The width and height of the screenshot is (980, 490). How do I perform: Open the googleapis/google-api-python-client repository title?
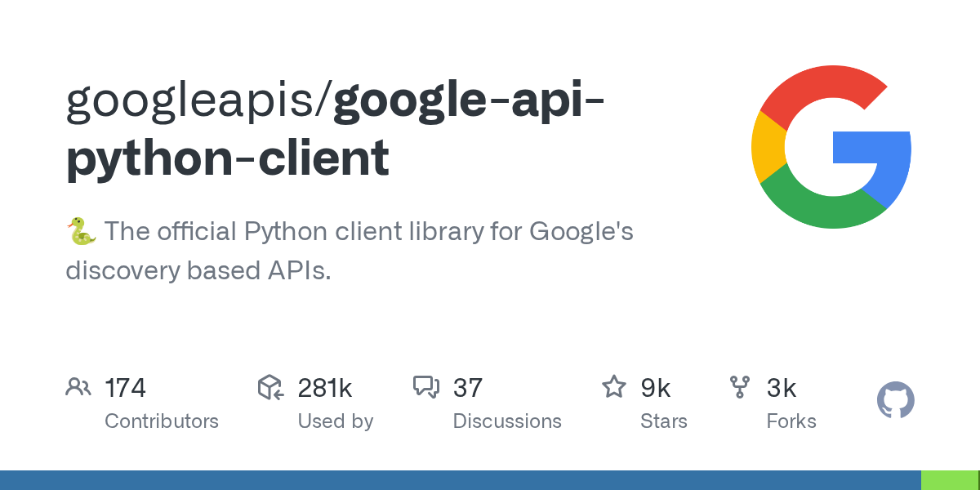point(336,131)
